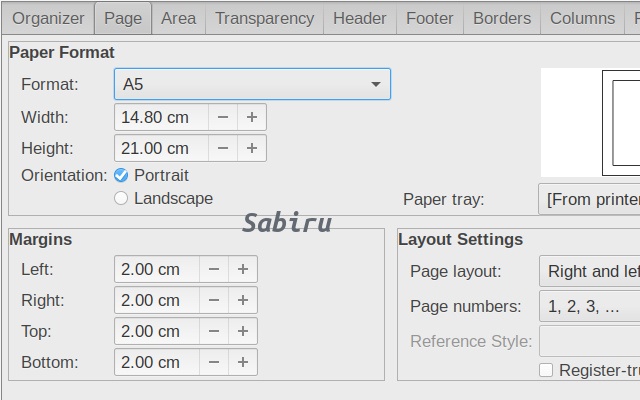Decrease the Bottom margin

(x=214, y=362)
